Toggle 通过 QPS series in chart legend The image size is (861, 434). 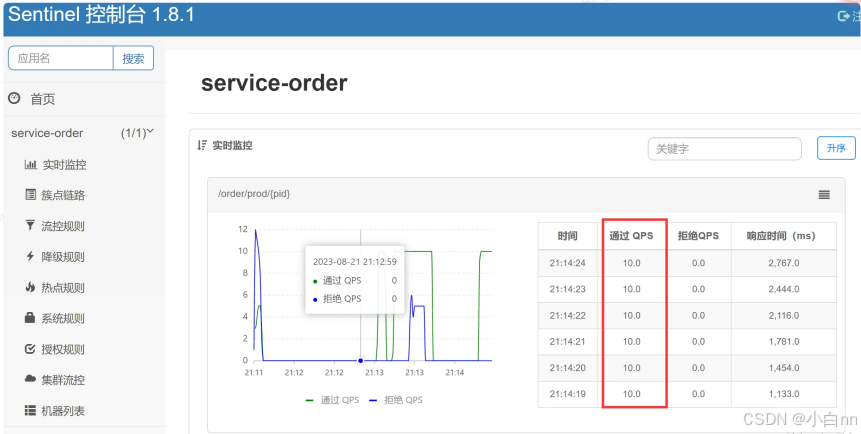click(x=332, y=400)
